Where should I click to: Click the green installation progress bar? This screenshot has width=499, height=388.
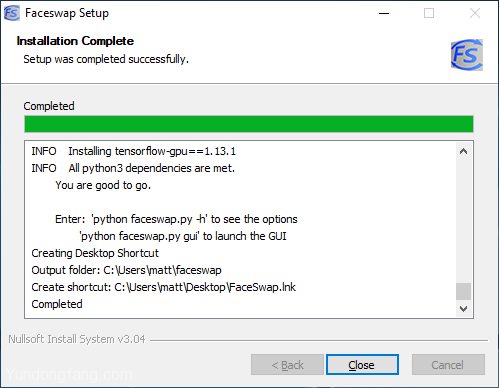[249, 124]
